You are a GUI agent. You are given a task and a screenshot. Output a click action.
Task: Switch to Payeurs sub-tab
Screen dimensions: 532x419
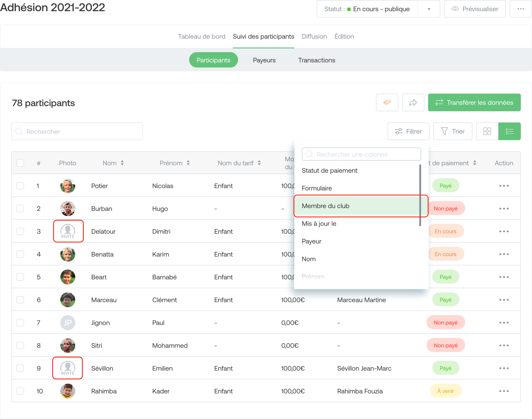264,60
